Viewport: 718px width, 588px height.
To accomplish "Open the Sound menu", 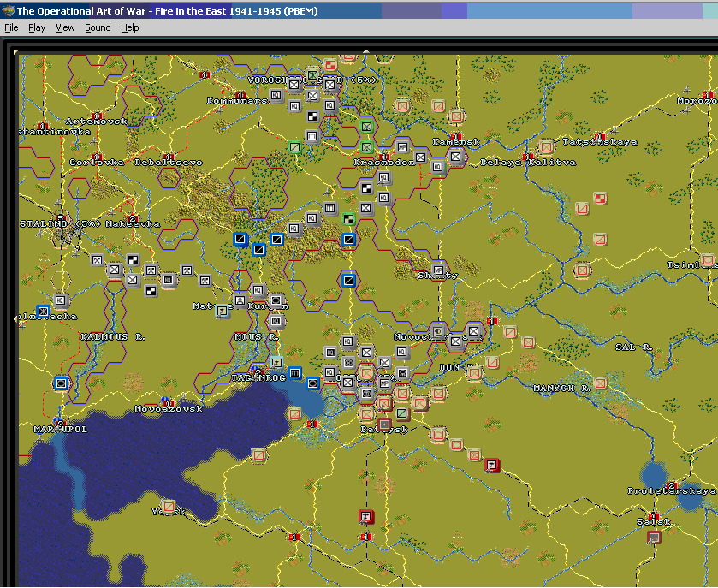I will coord(98,27).
